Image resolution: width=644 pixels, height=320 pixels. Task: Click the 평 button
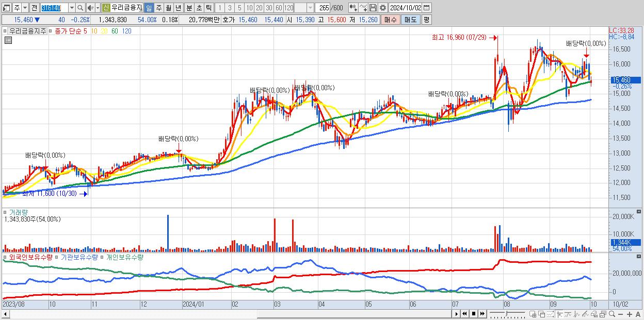click(x=426, y=20)
